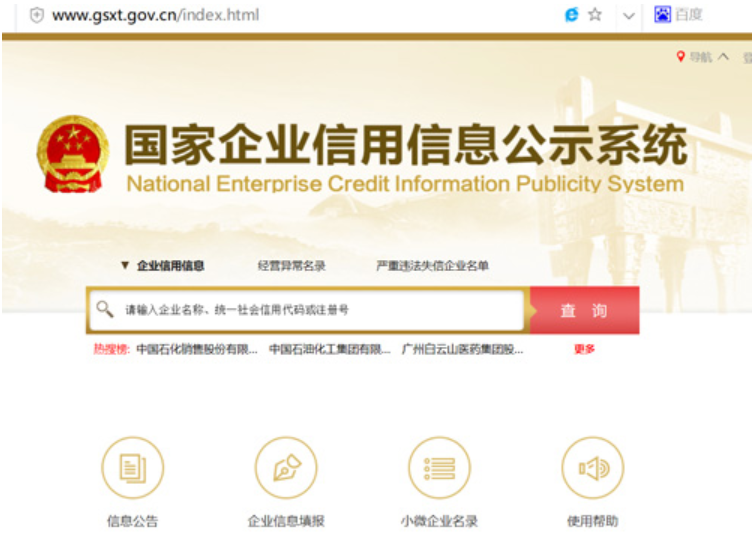Focus the enterprise name search input field
Viewport: 752px width, 554px height.
coord(320,311)
